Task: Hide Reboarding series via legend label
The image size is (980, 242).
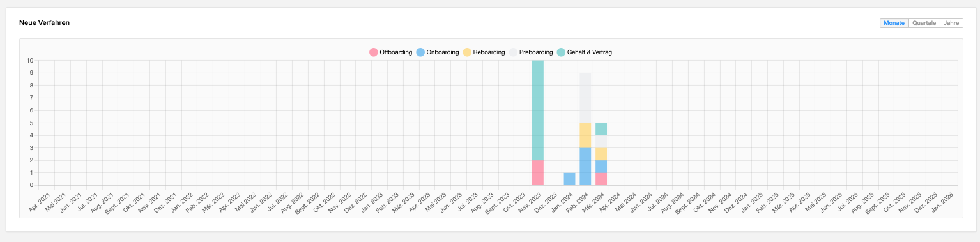Action: coord(489,52)
